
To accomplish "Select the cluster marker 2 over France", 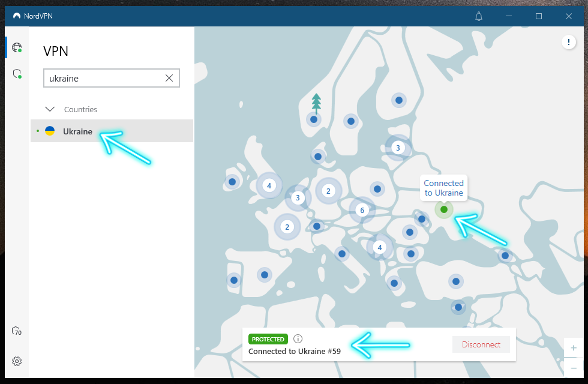I will point(287,227).
